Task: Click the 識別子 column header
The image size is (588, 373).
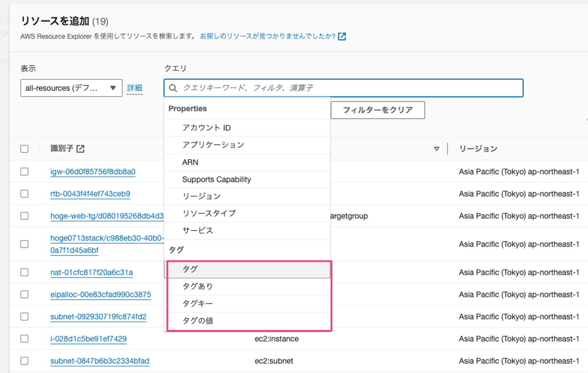Action: (x=62, y=149)
